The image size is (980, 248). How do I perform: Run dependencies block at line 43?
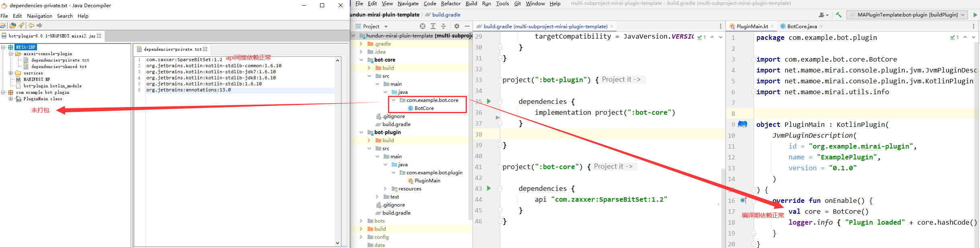489,188
